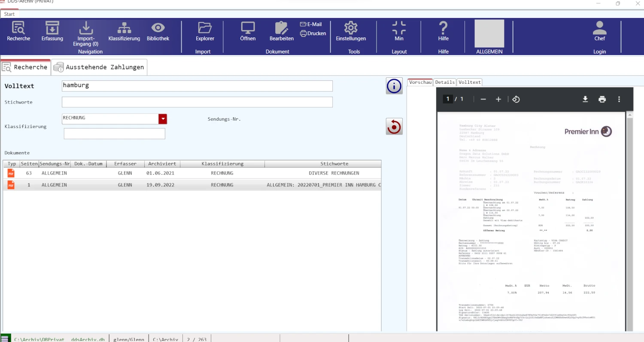Click archive date 01.06.2021
Viewport: 644px width, 342px height.
point(161,173)
